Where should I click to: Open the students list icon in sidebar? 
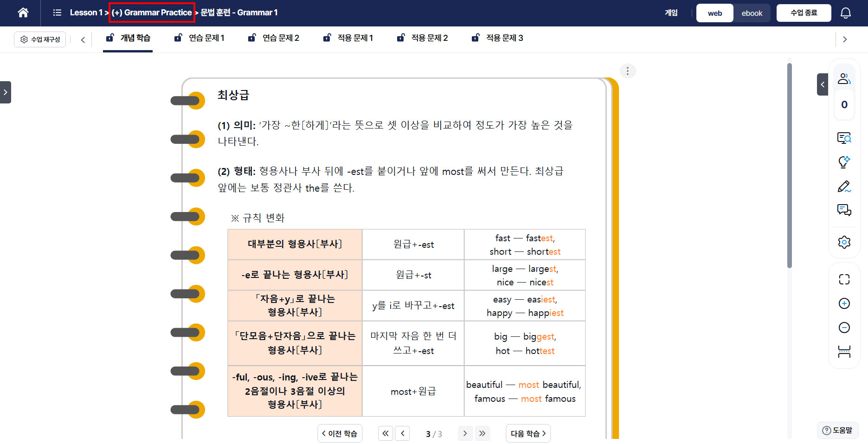(844, 79)
